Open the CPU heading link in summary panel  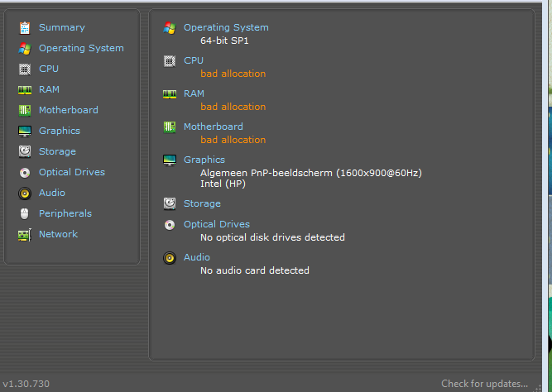coord(194,60)
